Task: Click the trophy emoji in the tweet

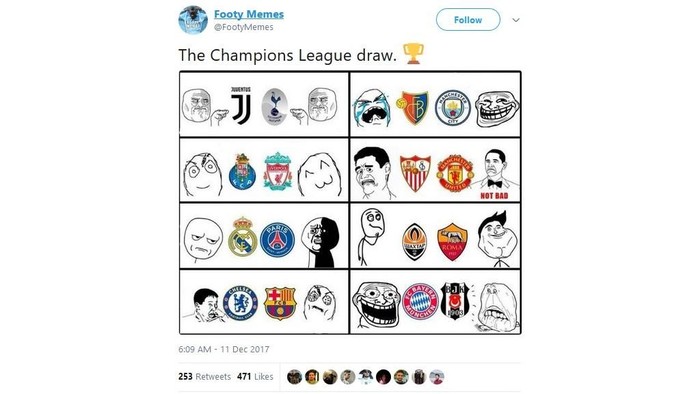Action: (x=413, y=54)
